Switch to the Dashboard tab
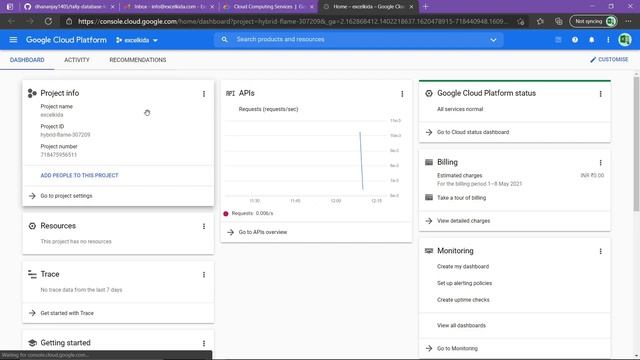Screen dimensions: 640x360 pos(27,60)
